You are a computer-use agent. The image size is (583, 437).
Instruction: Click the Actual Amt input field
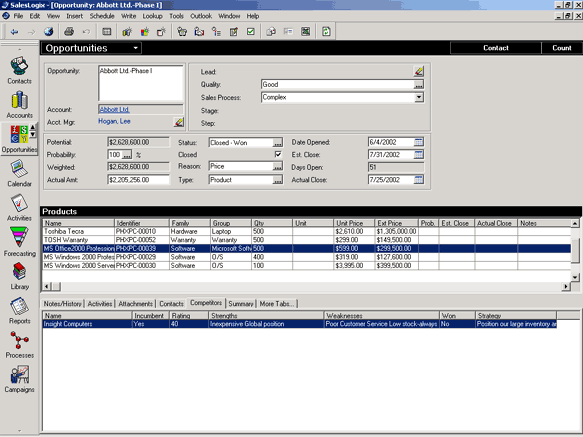pyautogui.click(x=138, y=180)
